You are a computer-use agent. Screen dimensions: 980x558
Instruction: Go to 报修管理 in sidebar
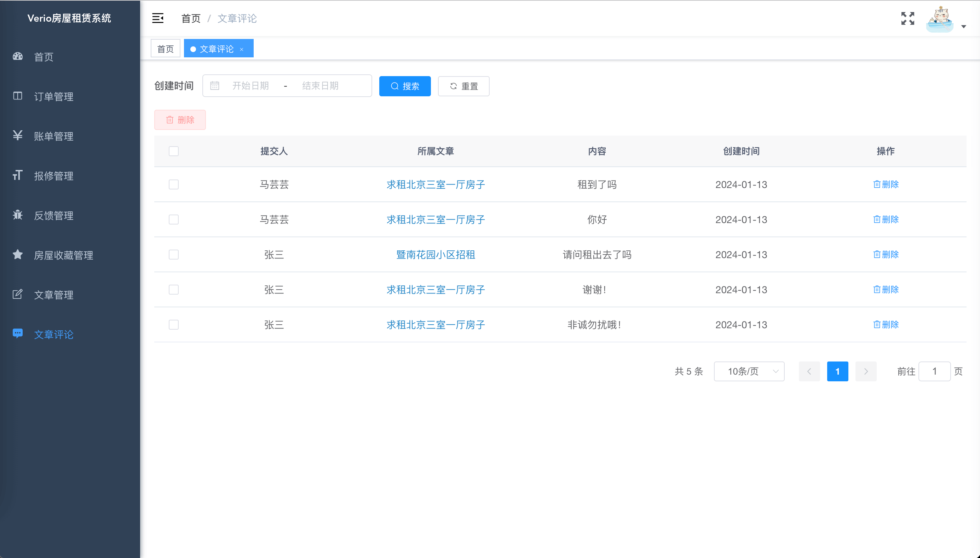click(x=54, y=176)
